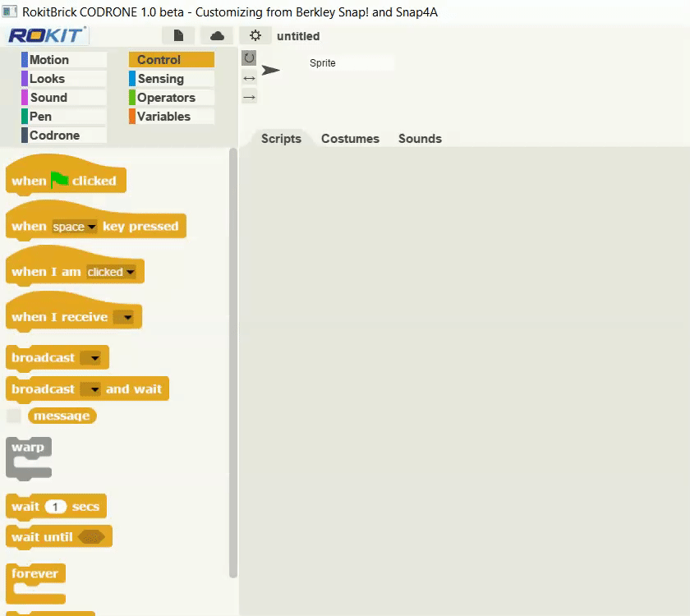Switch to the Scripts tab

281,139
